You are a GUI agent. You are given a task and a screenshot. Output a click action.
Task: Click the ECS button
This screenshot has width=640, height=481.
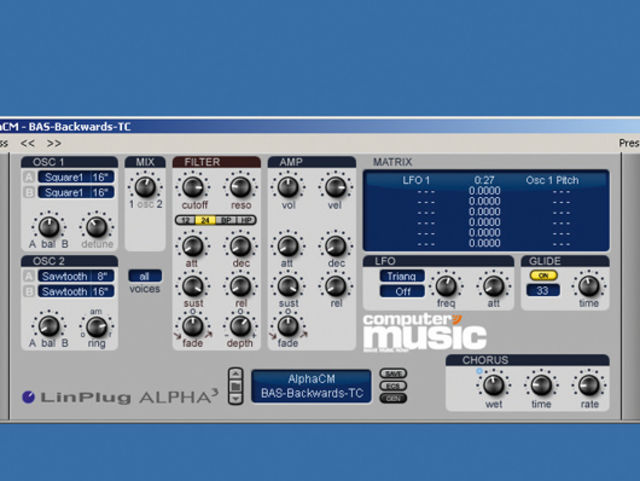point(393,386)
